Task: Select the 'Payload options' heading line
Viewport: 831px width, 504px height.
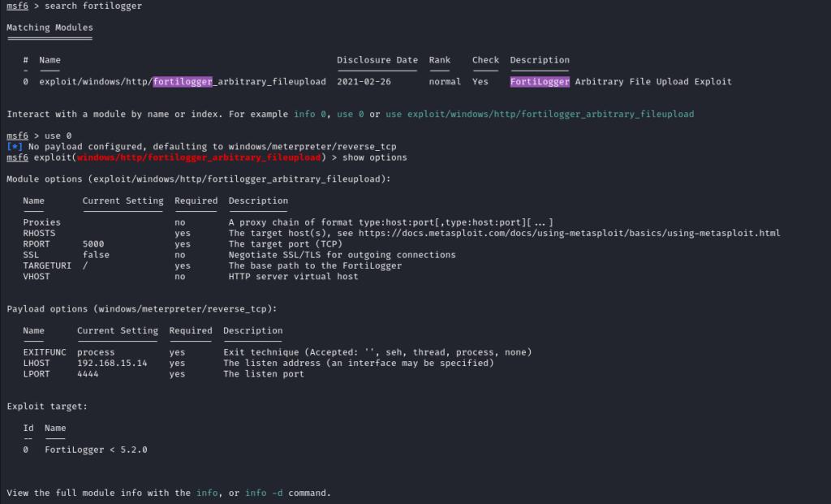Action: coord(142,309)
